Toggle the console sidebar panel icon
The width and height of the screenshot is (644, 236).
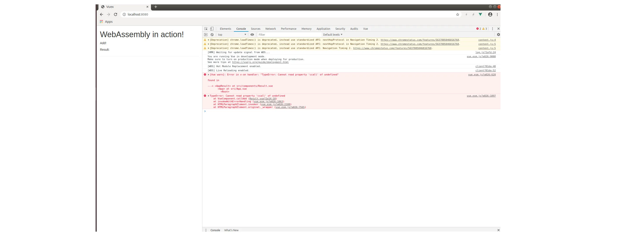tap(206, 35)
